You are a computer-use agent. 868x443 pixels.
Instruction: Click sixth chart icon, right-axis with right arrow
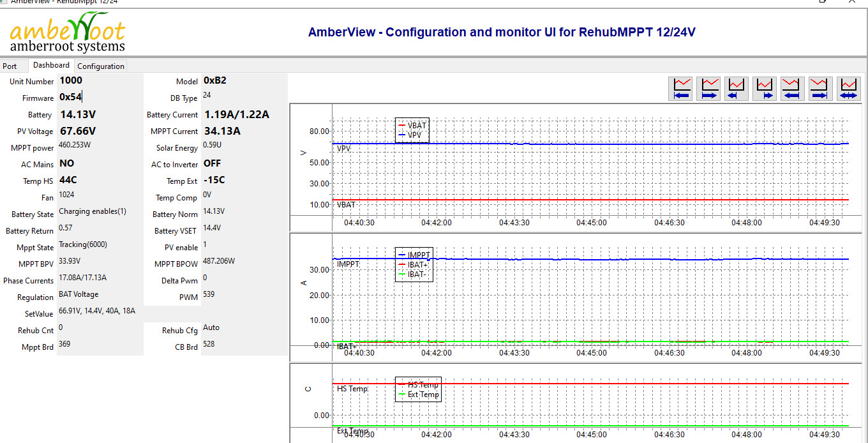(x=821, y=89)
